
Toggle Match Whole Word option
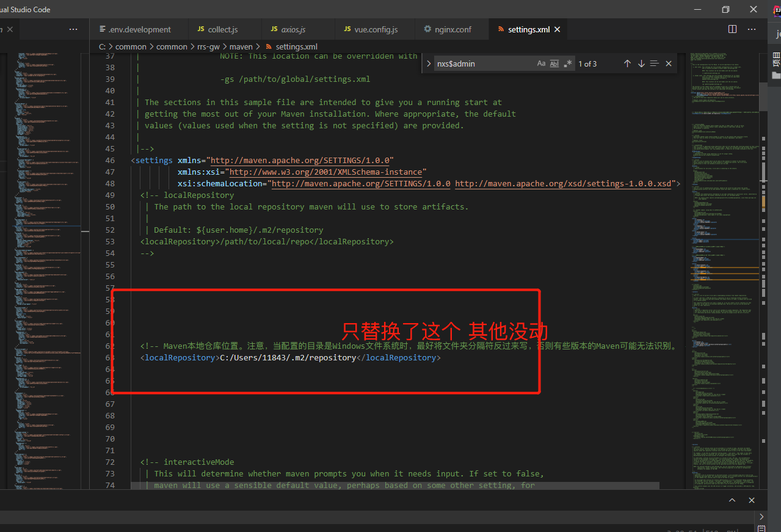pyautogui.click(x=554, y=64)
